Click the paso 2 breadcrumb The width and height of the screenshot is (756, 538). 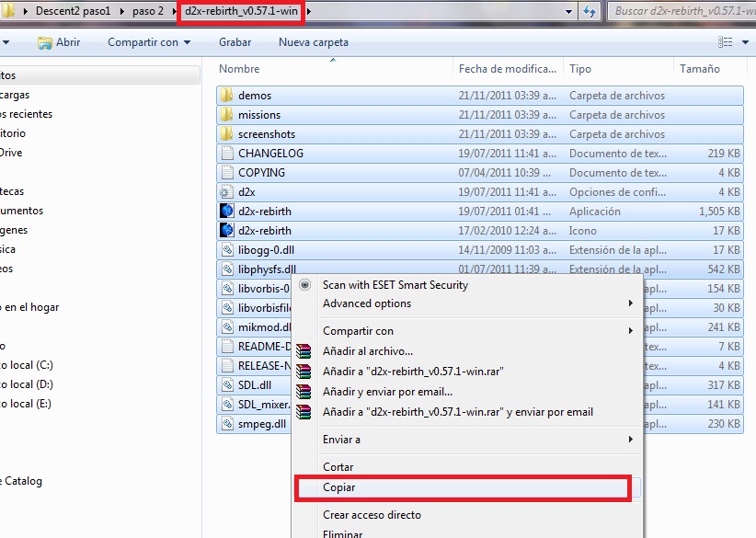[148, 11]
